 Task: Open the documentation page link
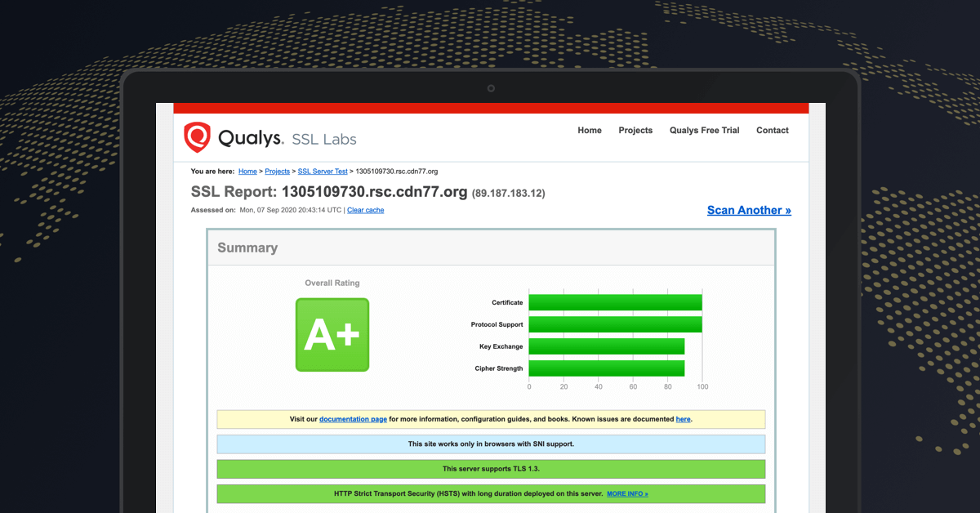[x=353, y=419]
